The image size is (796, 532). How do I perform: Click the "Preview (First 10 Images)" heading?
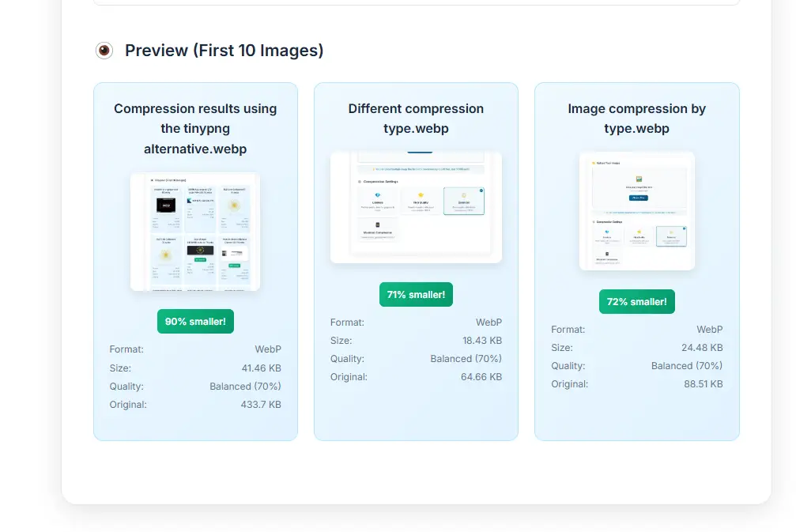224,51
